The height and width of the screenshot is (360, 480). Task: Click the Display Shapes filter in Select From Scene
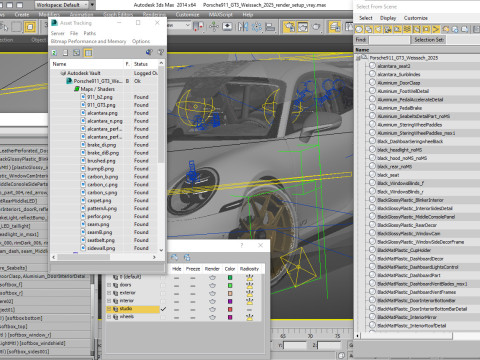tap(369, 29)
